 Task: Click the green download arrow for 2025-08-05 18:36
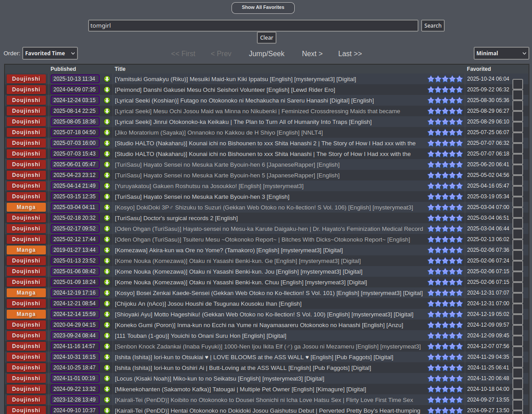click(107, 122)
